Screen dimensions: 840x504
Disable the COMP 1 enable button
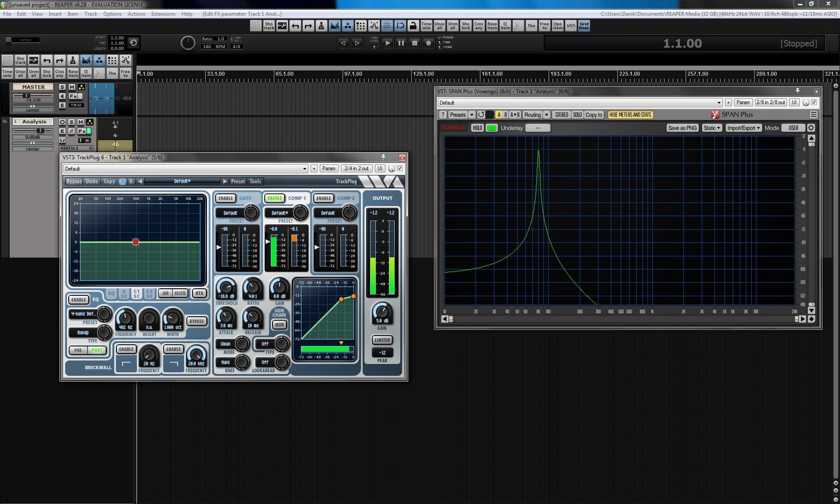click(274, 198)
